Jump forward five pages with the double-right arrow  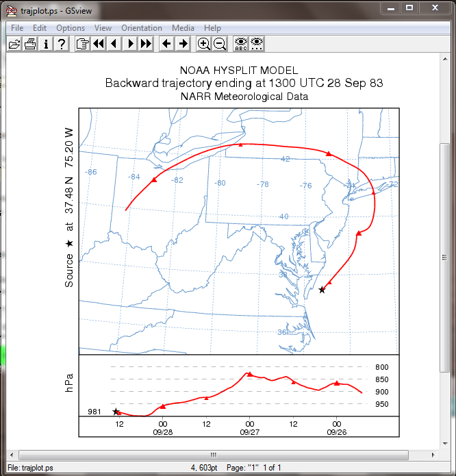click(x=147, y=44)
